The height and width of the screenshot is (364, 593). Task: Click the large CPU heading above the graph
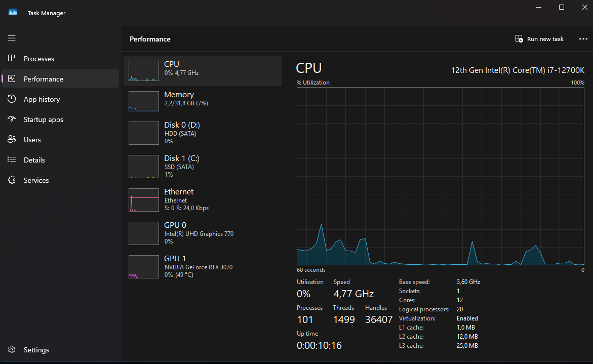(x=308, y=68)
